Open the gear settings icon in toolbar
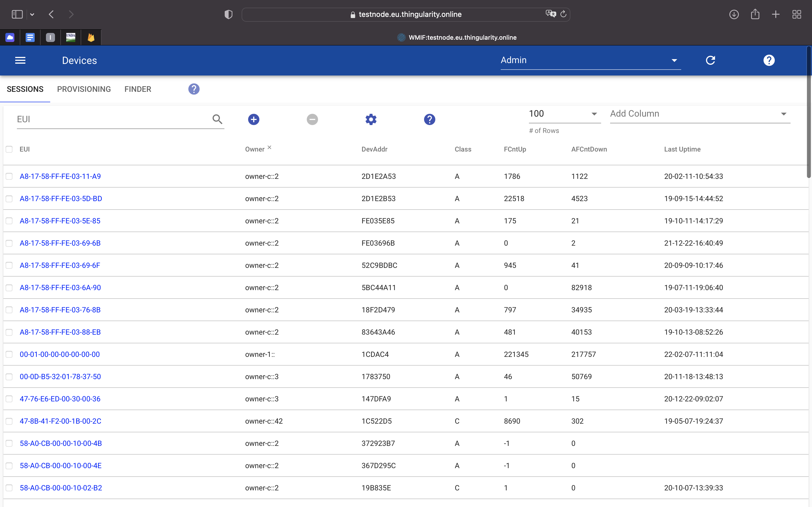This screenshot has width=812, height=507. (x=371, y=119)
